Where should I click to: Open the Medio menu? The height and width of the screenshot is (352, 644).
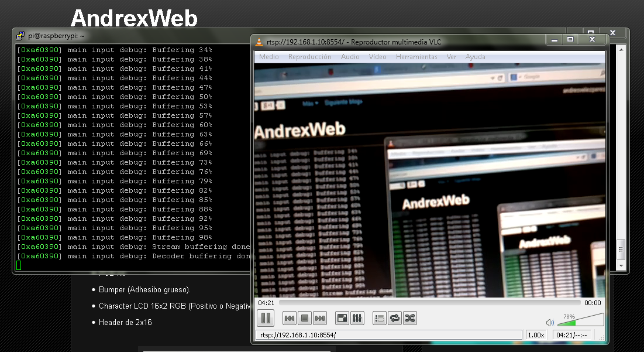[x=268, y=56]
